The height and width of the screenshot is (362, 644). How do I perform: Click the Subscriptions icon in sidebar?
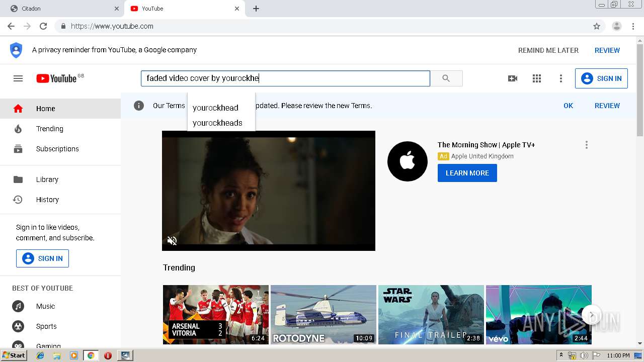tap(18, 149)
